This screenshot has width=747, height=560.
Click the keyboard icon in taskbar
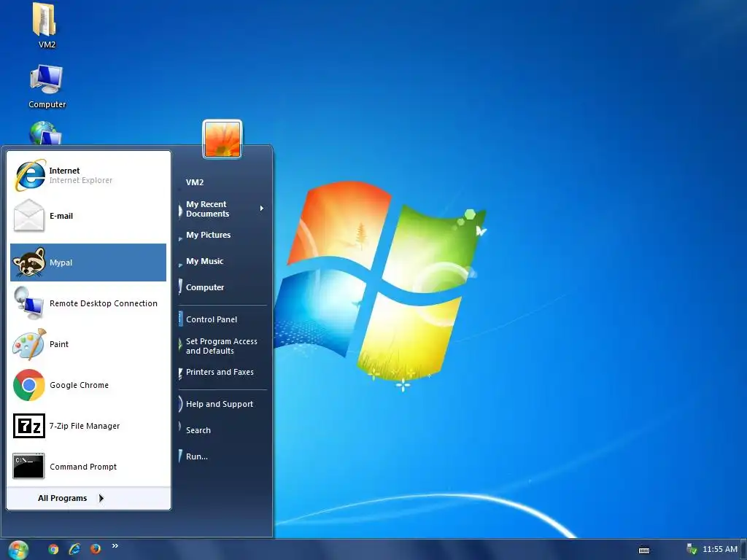coord(644,550)
